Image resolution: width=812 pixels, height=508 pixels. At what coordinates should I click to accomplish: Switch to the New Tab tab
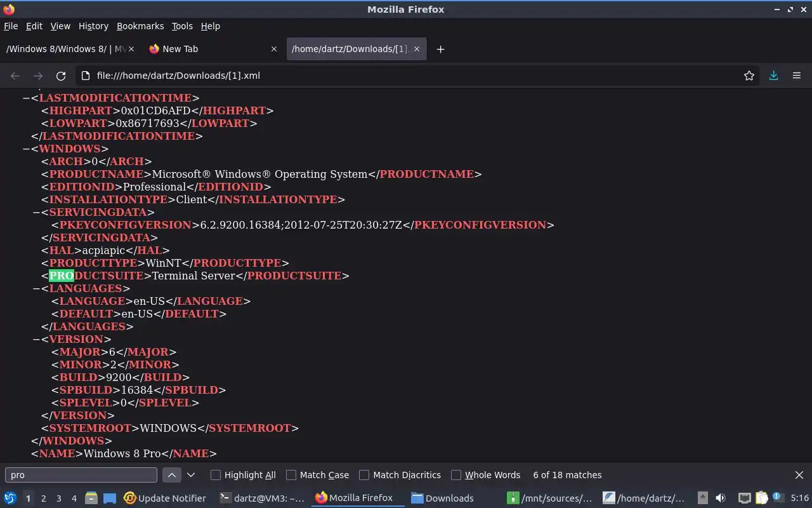(213, 49)
